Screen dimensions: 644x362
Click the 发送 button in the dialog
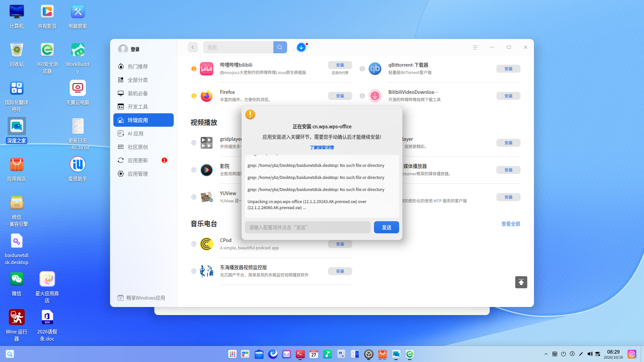pos(386,227)
